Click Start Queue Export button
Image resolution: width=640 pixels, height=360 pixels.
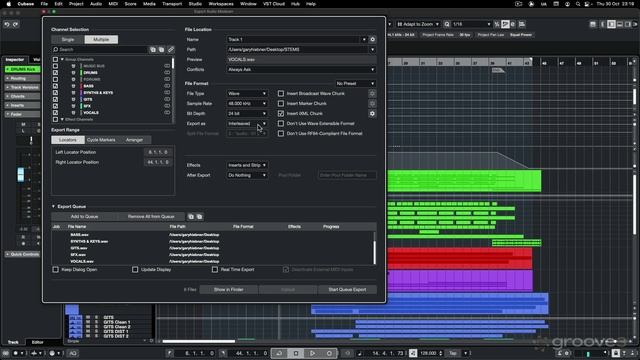pyautogui.click(x=347, y=289)
